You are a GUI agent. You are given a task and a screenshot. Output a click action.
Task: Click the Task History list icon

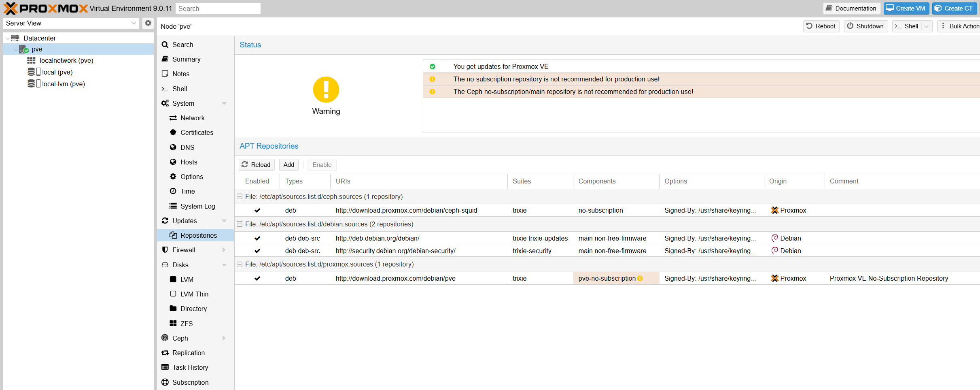click(165, 367)
